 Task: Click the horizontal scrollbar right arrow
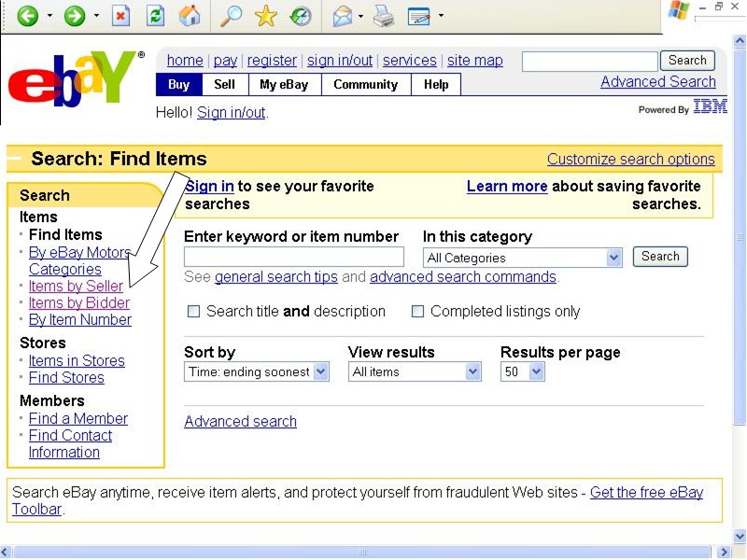pos(725,553)
